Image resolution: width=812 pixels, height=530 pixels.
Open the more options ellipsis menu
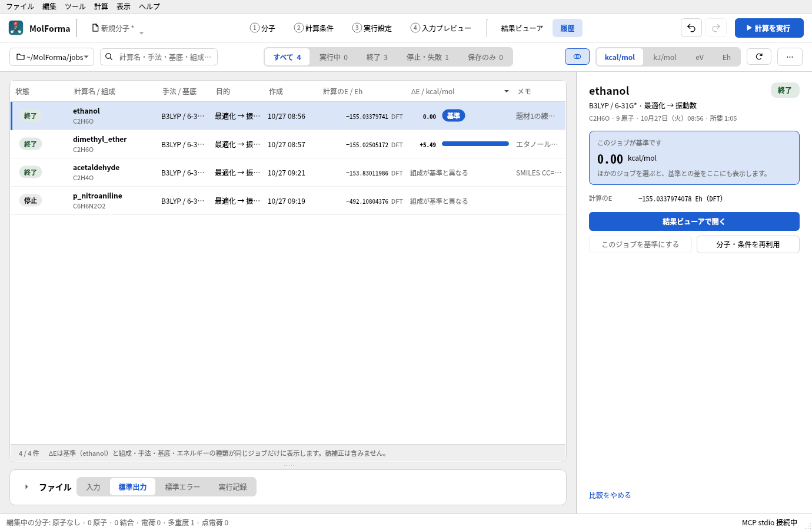pyautogui.click(x=790, y=57)
